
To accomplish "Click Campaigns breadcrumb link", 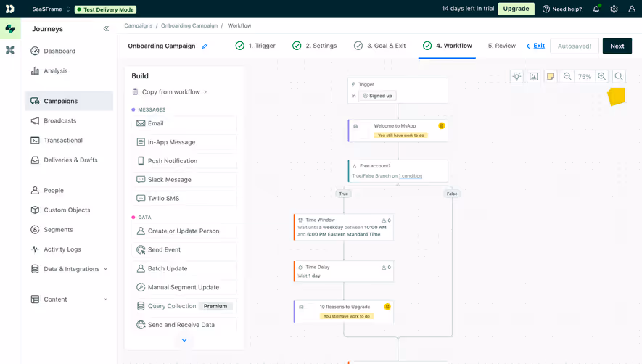I will click(x=139, y=25).
